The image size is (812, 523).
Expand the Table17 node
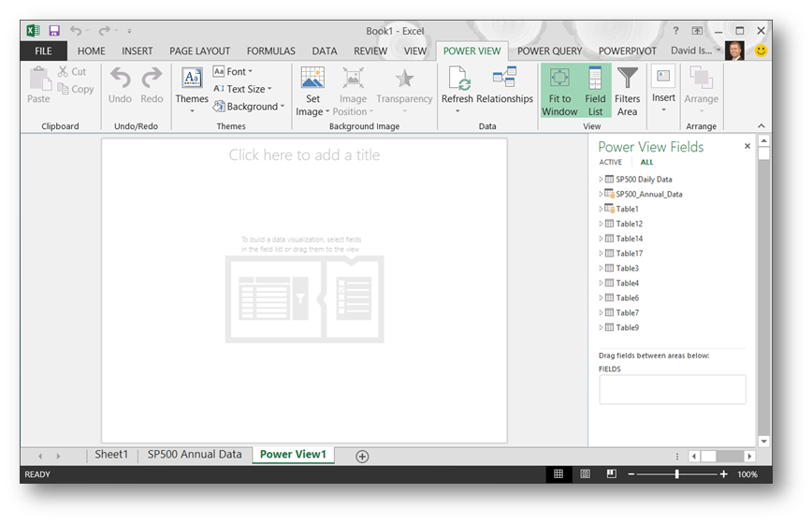click(601, 254)
